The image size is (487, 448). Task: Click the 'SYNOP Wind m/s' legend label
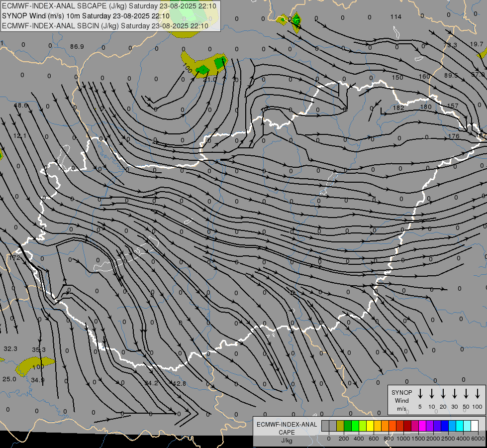[401, 401]
